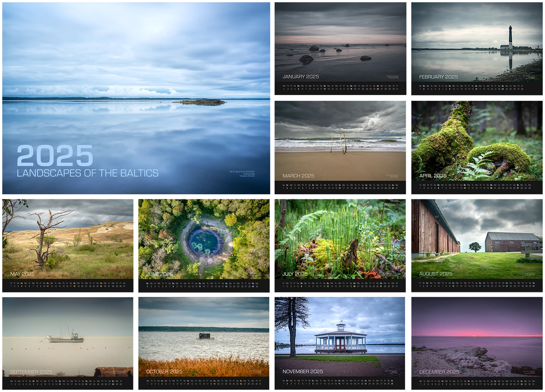Click the "JANUARY 2025" month label
This screenshot has height=392, width=545.
(x=300, y=77)
